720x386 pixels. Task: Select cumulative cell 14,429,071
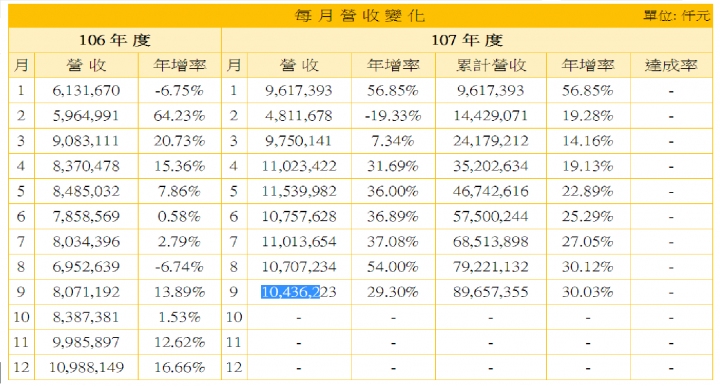pos(491,116)
